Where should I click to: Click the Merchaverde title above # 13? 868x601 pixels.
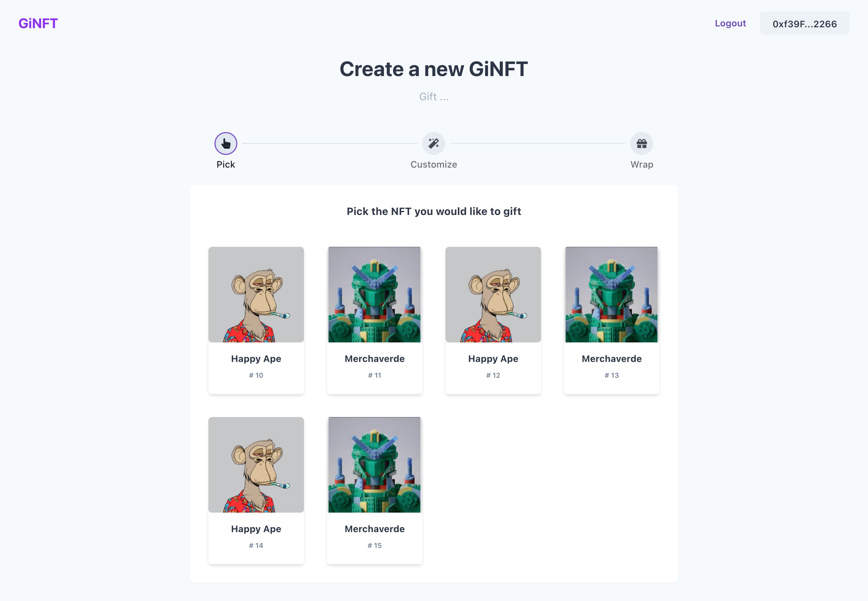[x=612, y=359]
